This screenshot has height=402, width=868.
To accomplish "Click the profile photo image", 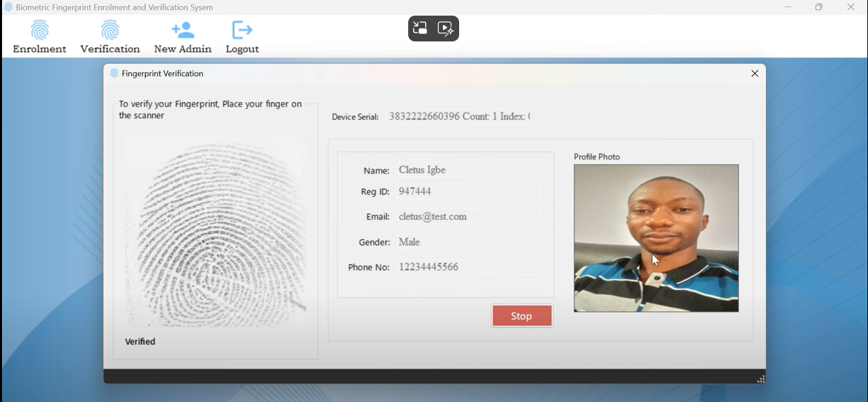I will (656, 238).
